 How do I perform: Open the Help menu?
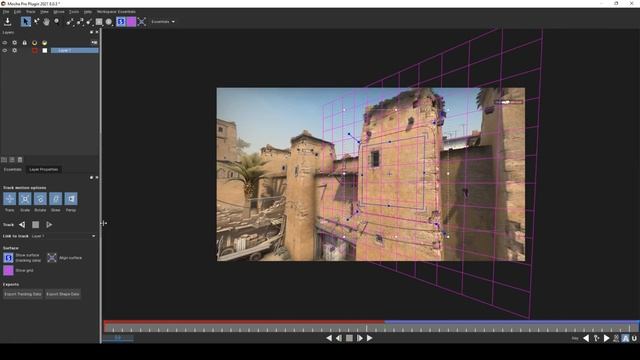tap(88, 12)
